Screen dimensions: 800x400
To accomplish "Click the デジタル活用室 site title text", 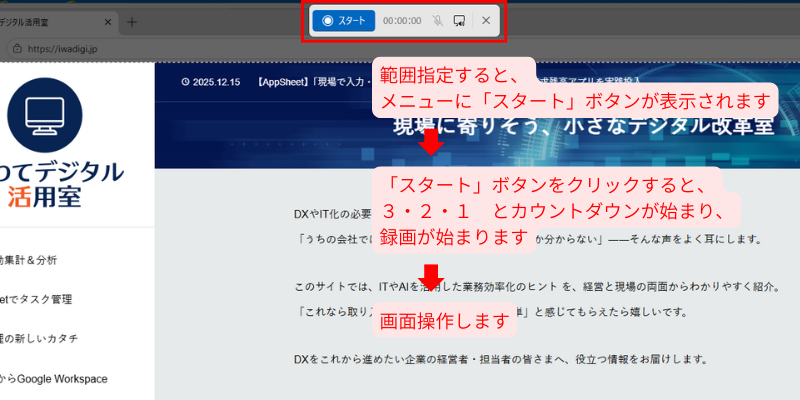I will 62,184.
